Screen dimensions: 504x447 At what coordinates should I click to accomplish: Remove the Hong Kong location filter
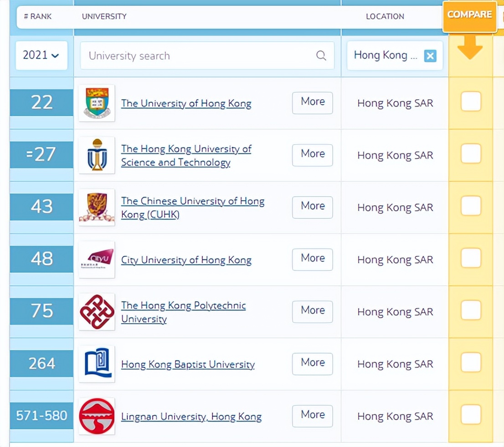click(x=429, y=56)
